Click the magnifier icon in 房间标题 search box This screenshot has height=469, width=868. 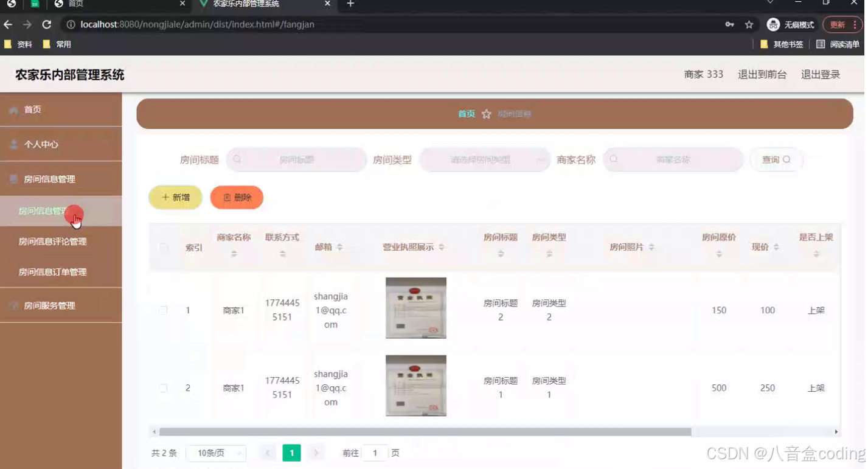237,159
